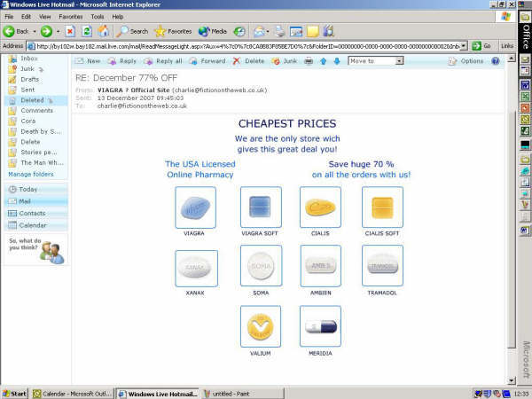Click the Links toolbar label
The image size is (532, 399).
pyautogui.click(x=507, y=45)
